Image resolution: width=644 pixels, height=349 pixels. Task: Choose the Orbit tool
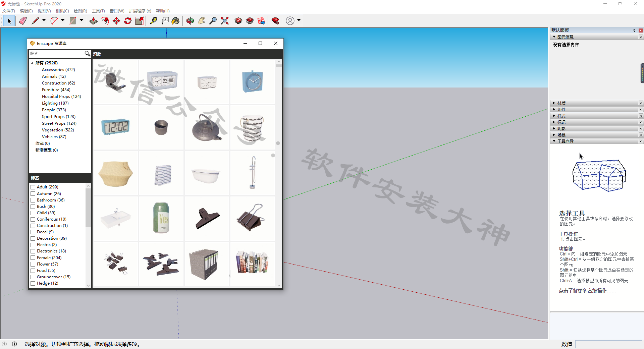[x=190, y=21]
